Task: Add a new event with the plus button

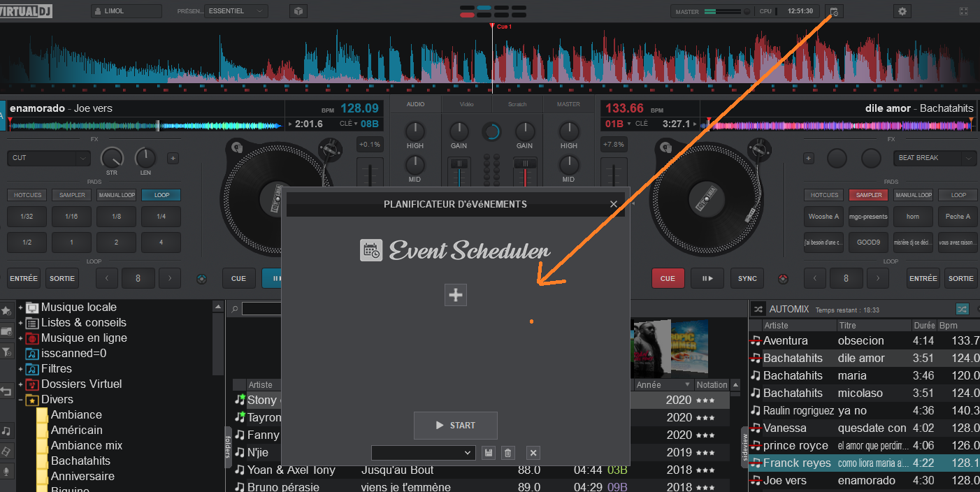Action: [456, 295]
